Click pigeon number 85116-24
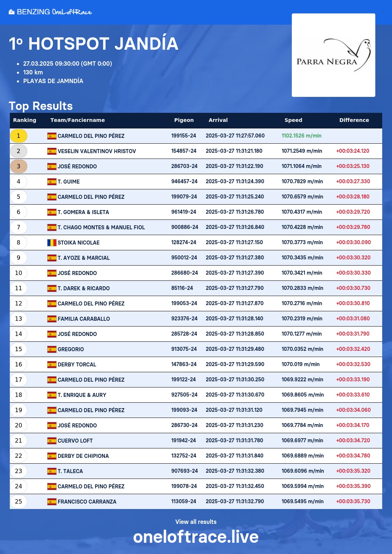 (x=182, y=288)
